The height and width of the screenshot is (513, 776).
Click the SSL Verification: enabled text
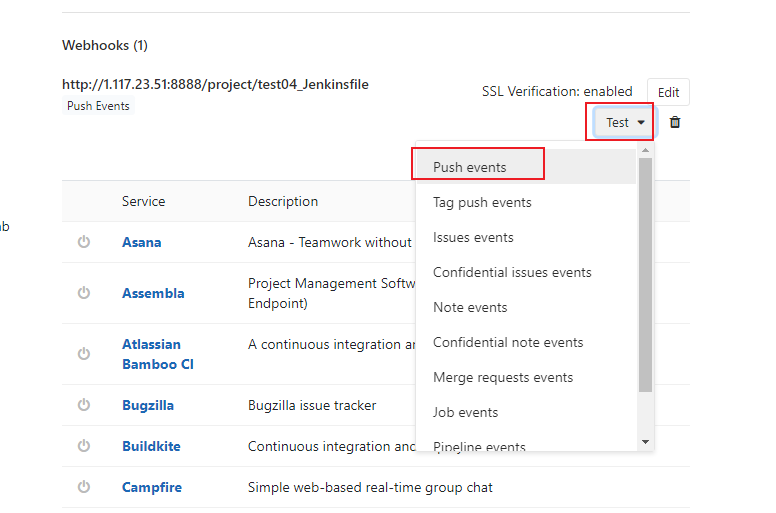[557, 92]
